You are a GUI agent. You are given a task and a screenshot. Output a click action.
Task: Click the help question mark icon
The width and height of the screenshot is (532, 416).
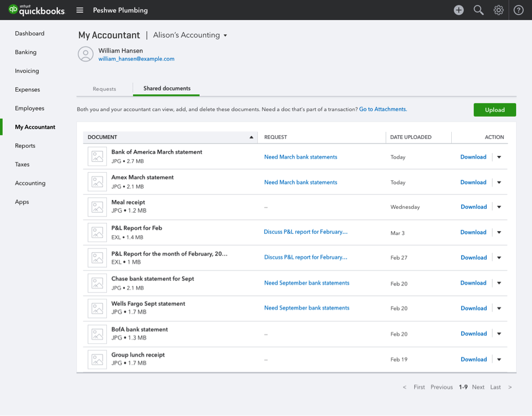point(518,10)
